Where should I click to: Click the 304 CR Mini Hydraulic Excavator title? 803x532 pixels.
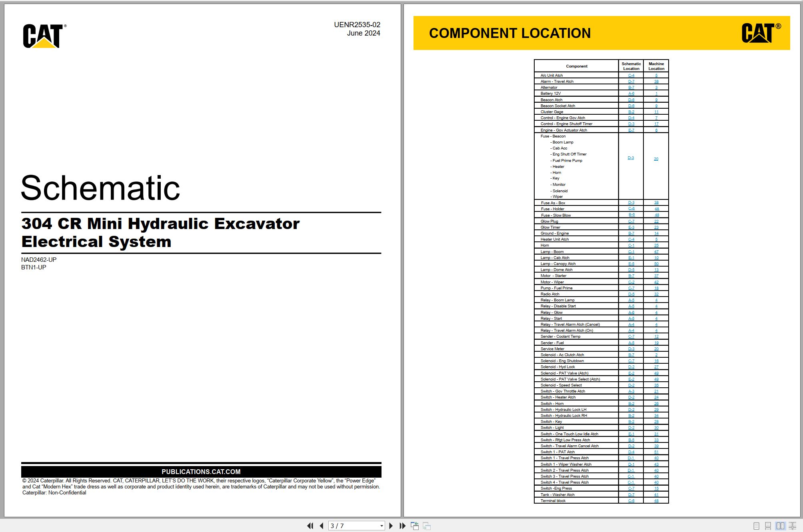[160, 223]
